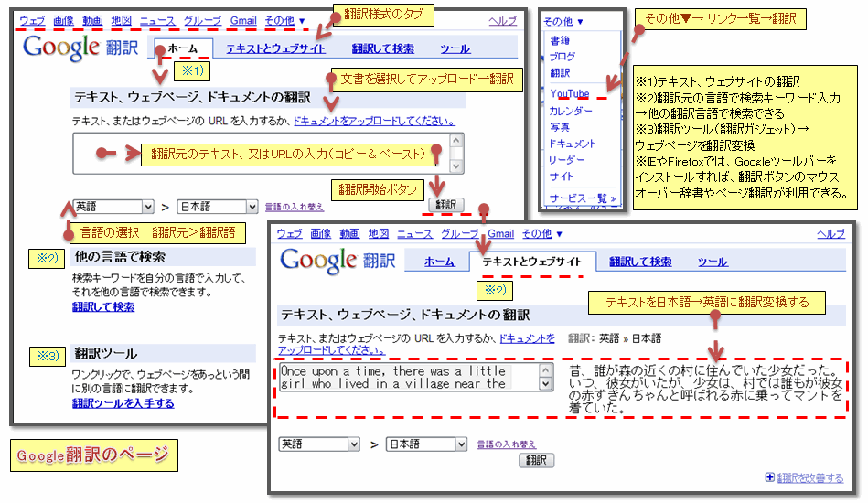The height and width of the screenshot is (503, 868).
Task: Open ウェブ link in left window top bar
Action: (32, 21)
